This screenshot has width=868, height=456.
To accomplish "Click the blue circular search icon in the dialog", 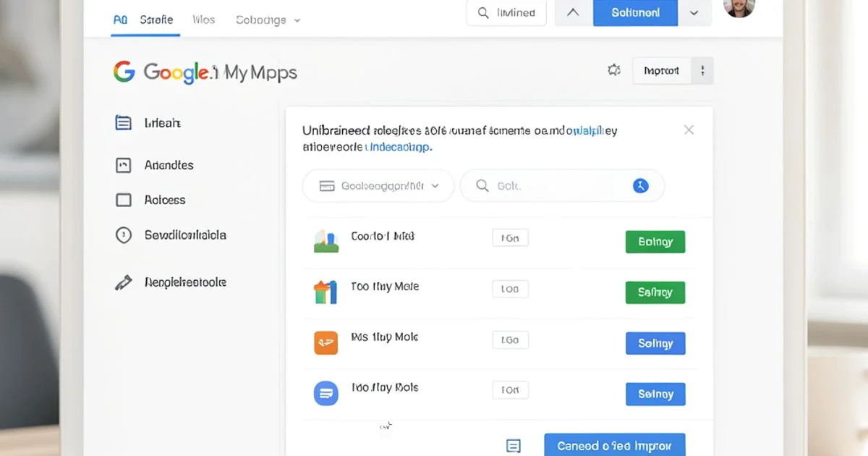I will point(640,185).
